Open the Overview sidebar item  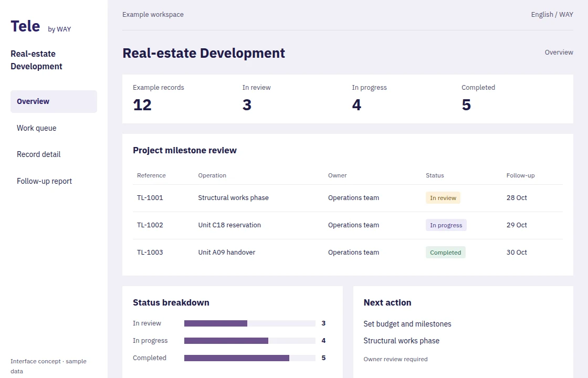[54, 101]
